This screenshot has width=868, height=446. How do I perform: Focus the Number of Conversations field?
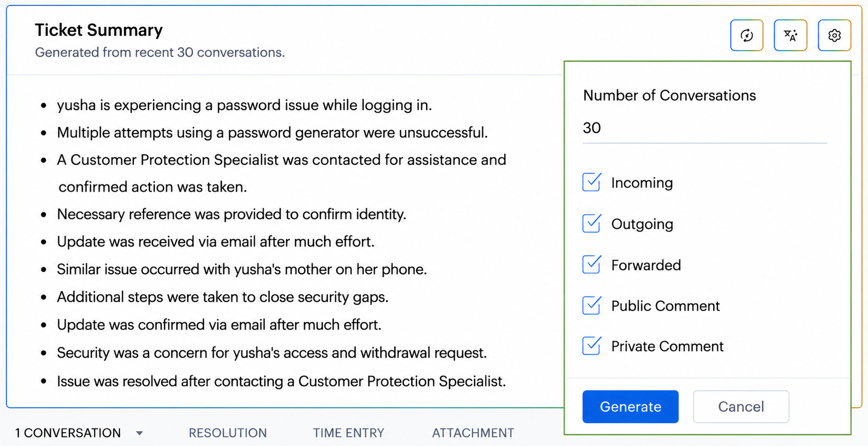click(x=705, y=128)
